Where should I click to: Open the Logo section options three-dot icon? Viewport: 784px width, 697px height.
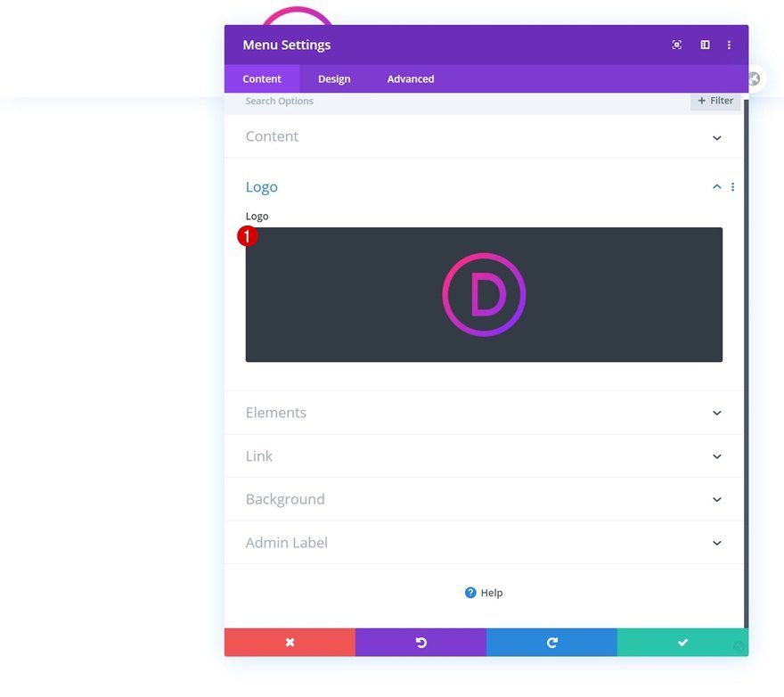[732, 186]
